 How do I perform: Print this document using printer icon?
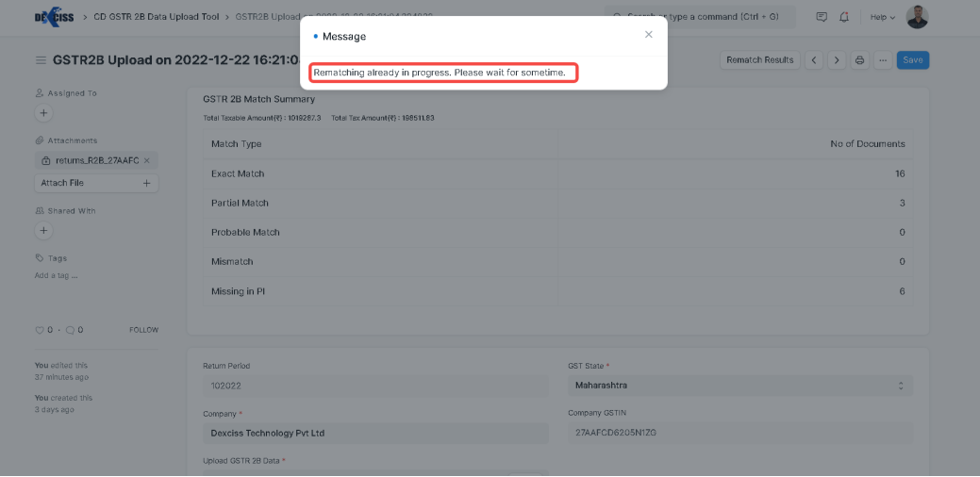point(859,60)
